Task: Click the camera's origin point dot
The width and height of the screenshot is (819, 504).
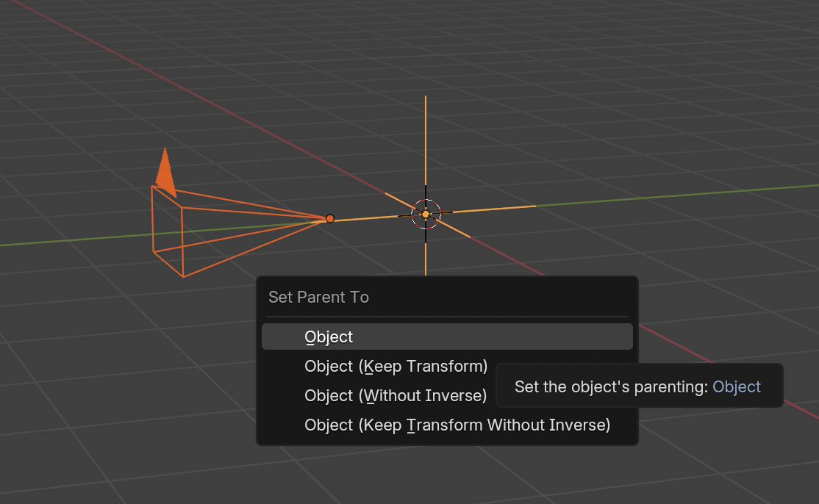Action: click(330, 219)
